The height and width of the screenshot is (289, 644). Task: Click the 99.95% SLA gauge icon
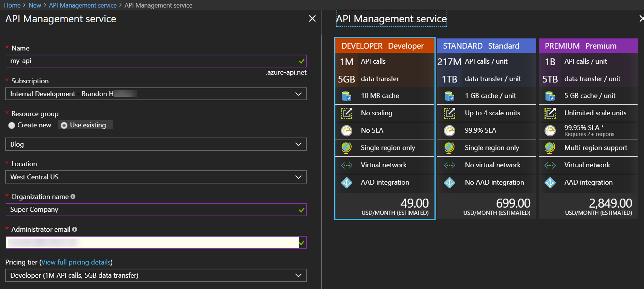tap(550, 130)
